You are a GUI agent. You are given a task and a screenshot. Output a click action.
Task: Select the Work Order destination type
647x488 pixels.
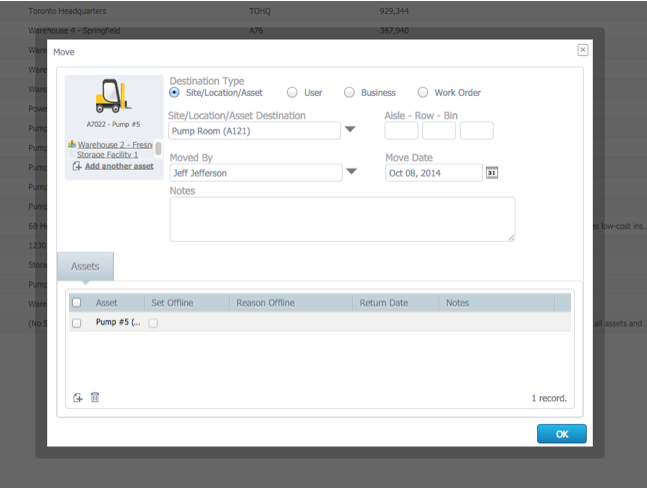point(423,92)
